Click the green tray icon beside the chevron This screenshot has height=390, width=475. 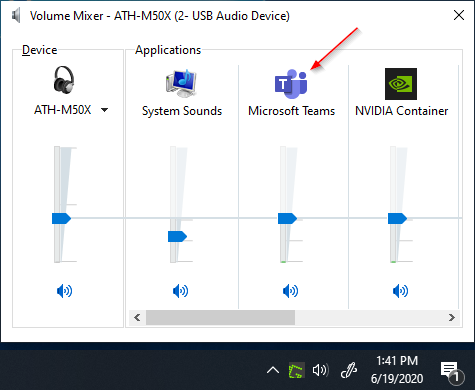[x=296, y=370]
